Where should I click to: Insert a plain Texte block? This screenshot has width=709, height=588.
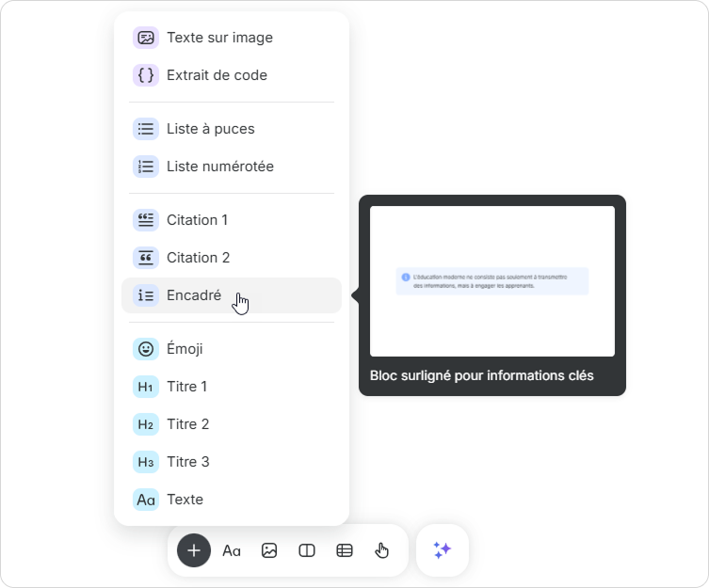(x=185, y=500)
